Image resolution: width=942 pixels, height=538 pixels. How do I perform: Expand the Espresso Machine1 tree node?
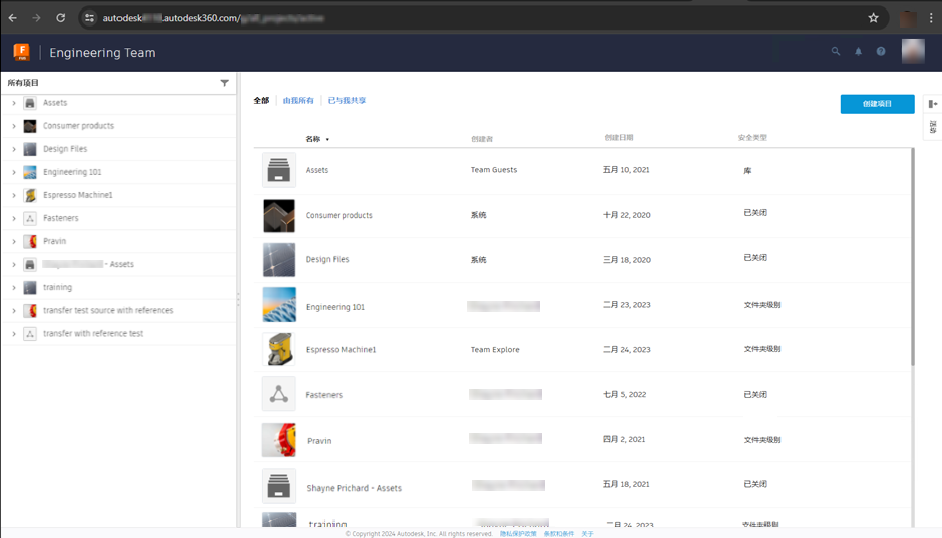coord(14,195)
